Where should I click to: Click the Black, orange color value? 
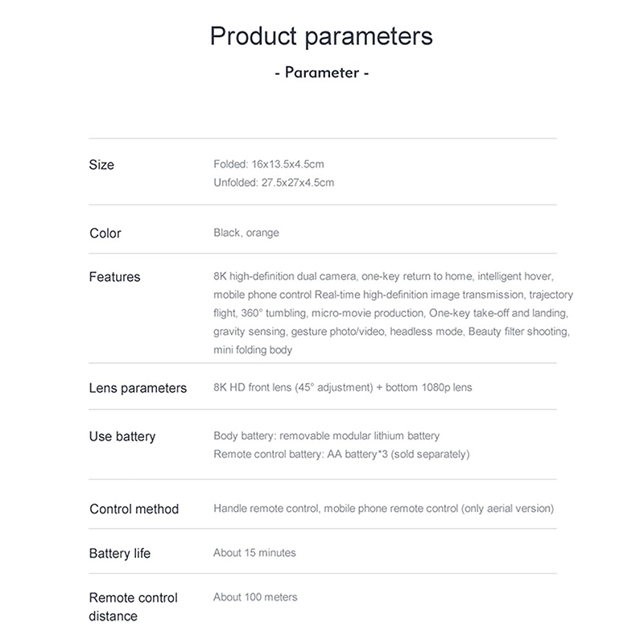click(x=246, y=233)
